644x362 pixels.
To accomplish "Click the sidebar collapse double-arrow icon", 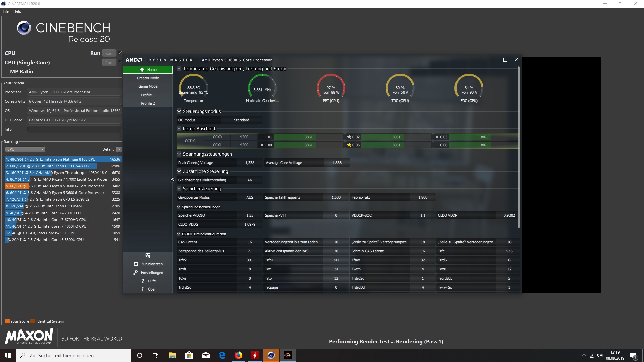I will pyautogui.click(x=173, y=180).
